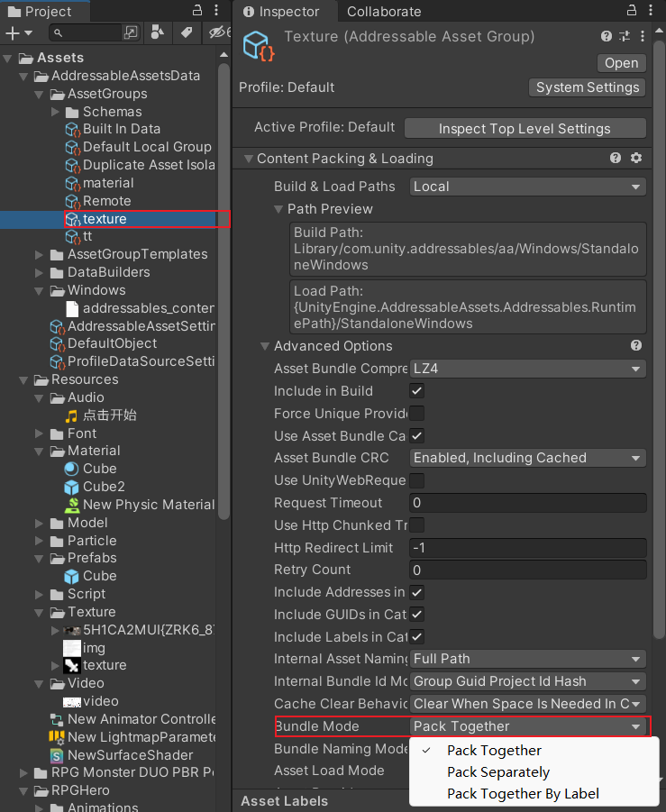Click the search by type filter icon

coord(158,33)
